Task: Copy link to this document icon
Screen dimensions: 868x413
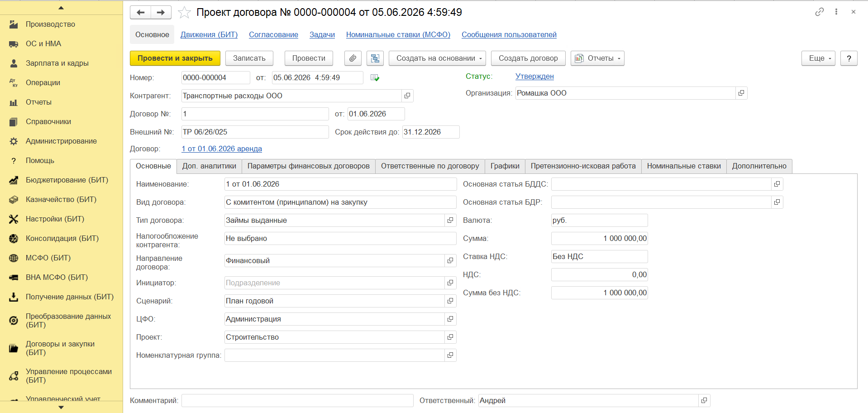Action: pyautogui.click(x=820, y=12)
